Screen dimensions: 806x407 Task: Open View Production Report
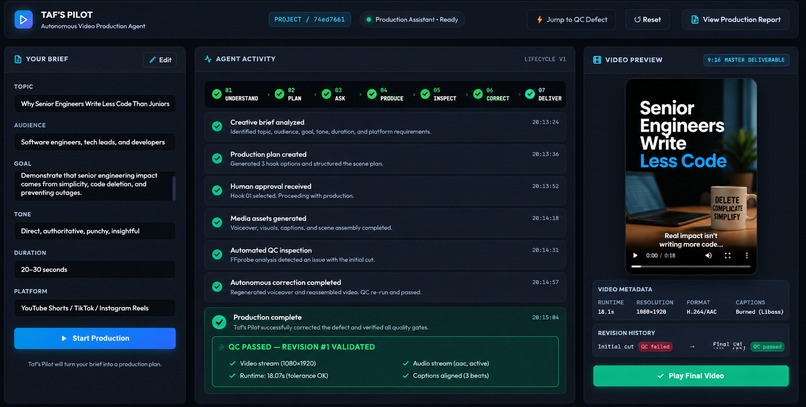pos(736,20)
